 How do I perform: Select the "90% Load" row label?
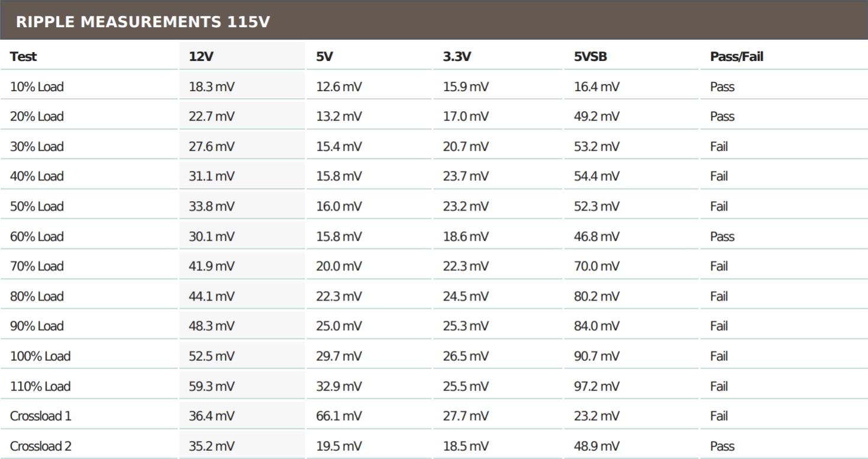click(37, 326)
